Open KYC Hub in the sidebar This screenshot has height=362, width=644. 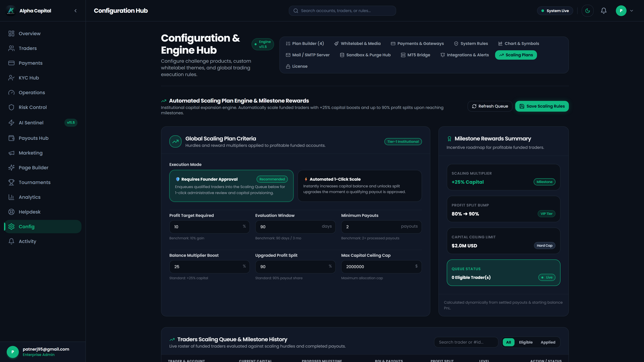click(x=43, y=78)
